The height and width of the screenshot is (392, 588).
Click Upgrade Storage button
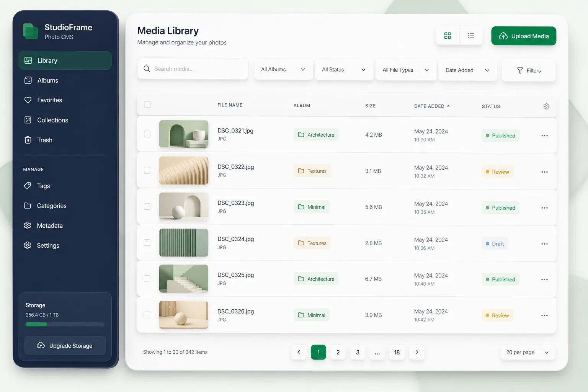[65, 346]
